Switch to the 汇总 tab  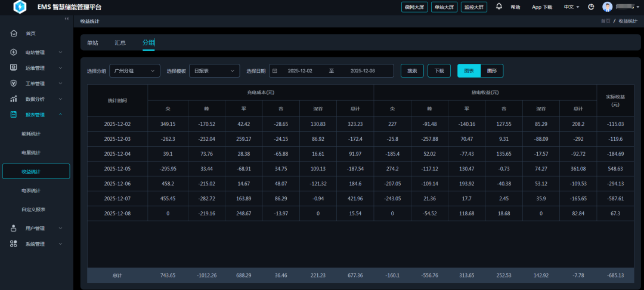pyautogui.click(x=120, y=43)
